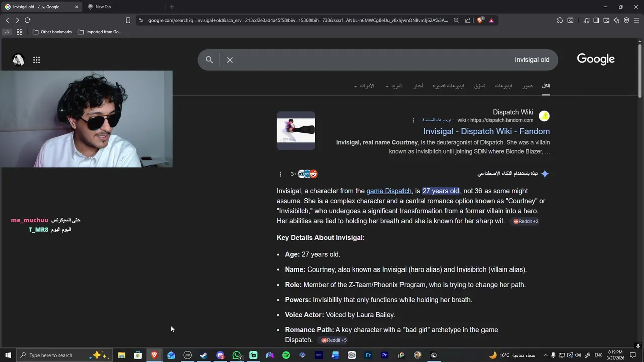Screen dimensions: 644x362
Task: Open Google account profile avatar
Action: tap(18, 60)
